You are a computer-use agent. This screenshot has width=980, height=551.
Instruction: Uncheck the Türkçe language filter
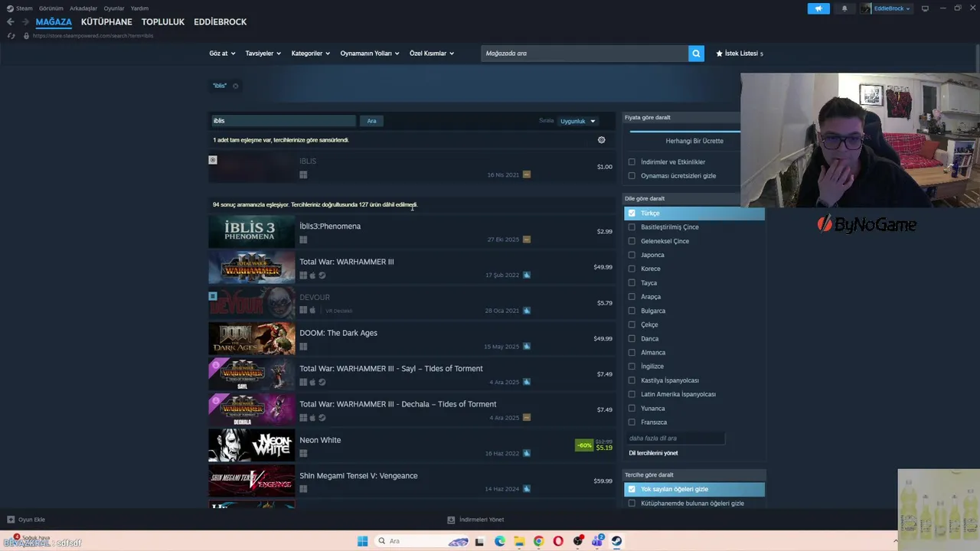(x=632, y=214)
